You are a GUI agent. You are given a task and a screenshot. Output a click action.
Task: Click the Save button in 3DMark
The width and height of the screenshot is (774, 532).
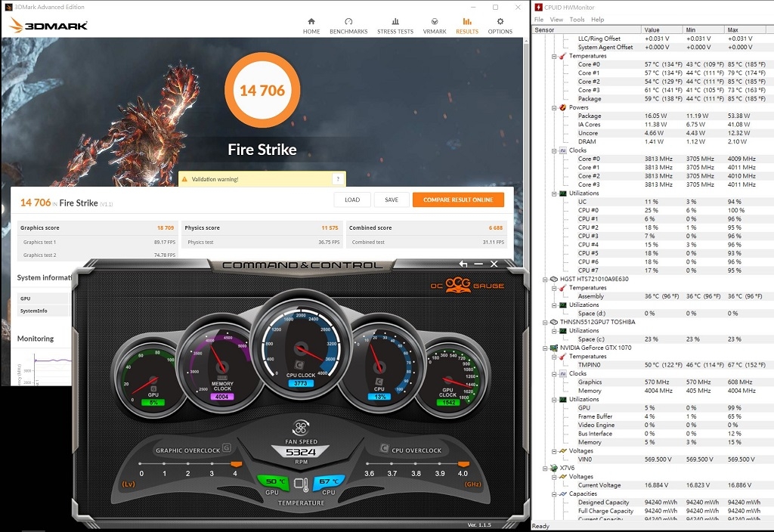pyautogui.click(x=392, y=199)
